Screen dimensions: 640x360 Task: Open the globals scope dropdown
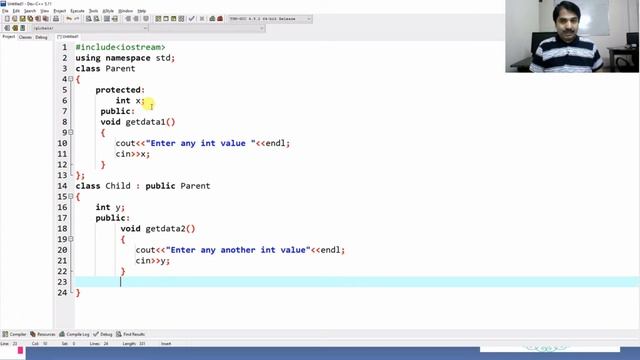coord(90,28)
